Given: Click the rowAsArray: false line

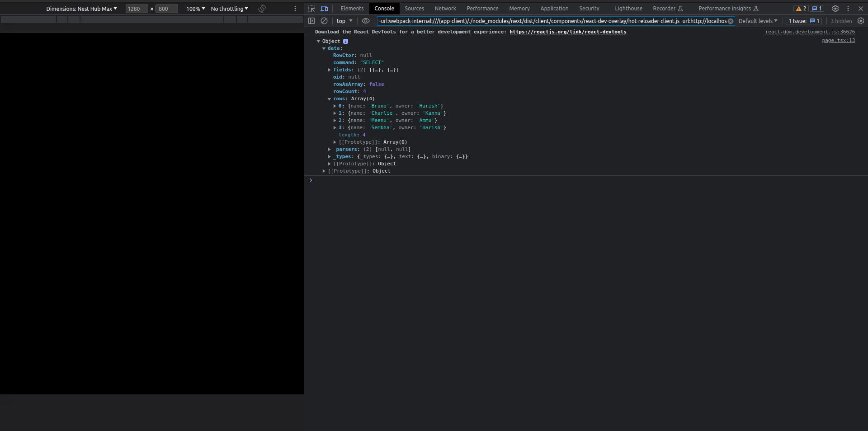Looking at the screenshot, I should (359, 84).
